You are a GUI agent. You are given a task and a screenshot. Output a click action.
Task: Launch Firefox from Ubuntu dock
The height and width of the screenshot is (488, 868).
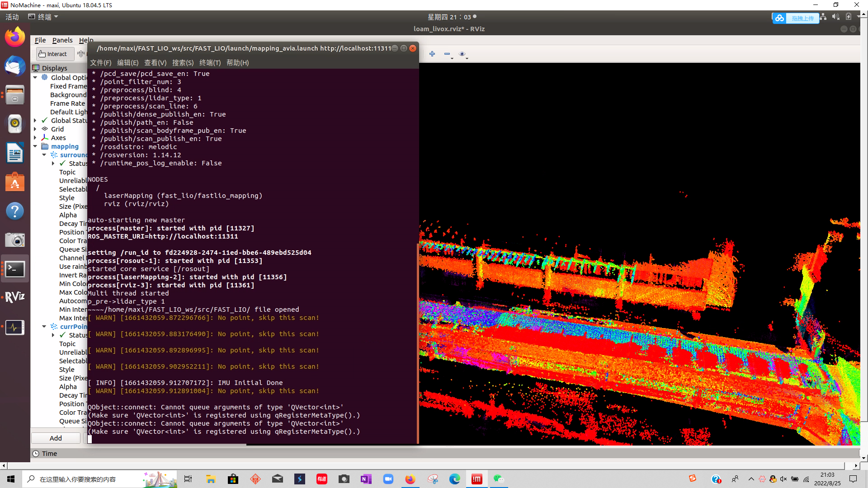tap(15, 37)
